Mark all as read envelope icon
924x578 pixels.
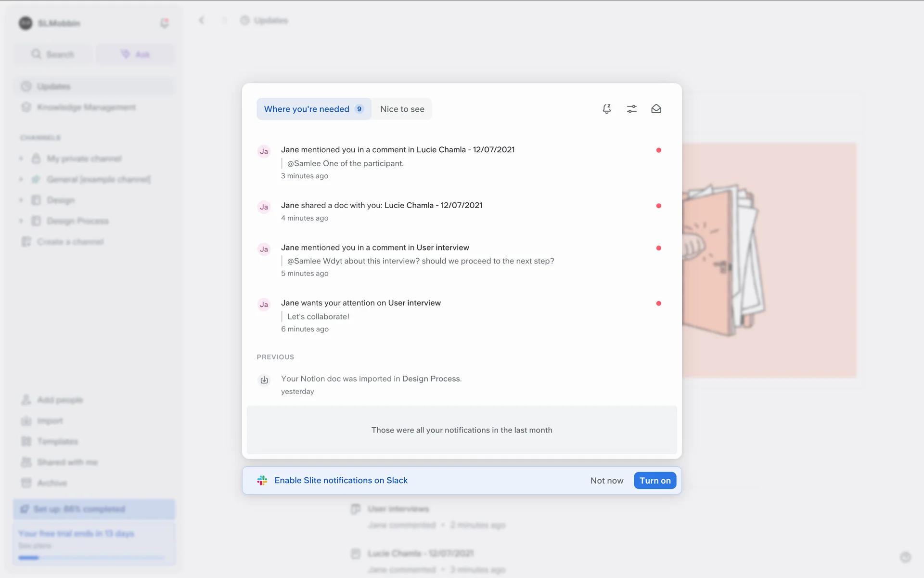pyautogui.click(x=656, y=109)
